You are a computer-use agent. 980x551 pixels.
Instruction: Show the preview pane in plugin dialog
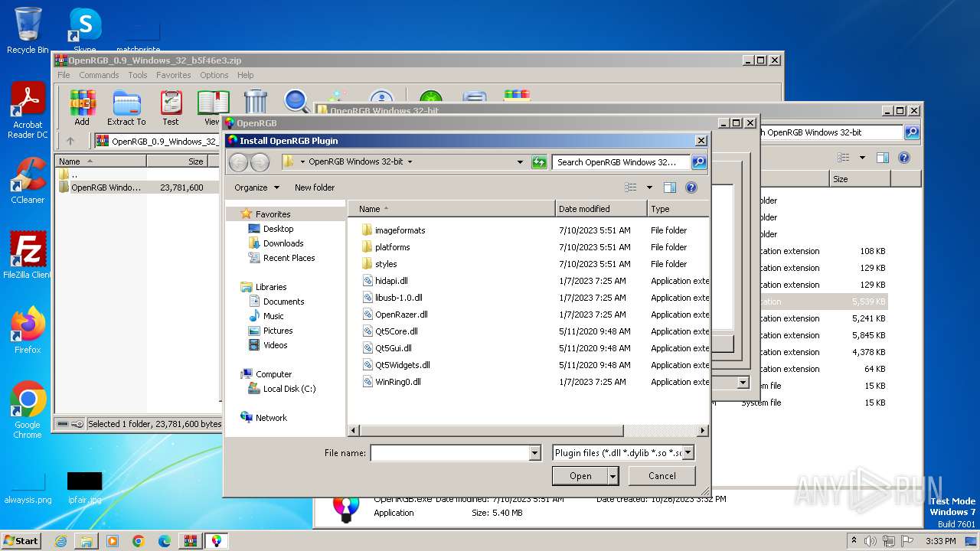click(670, 187)
